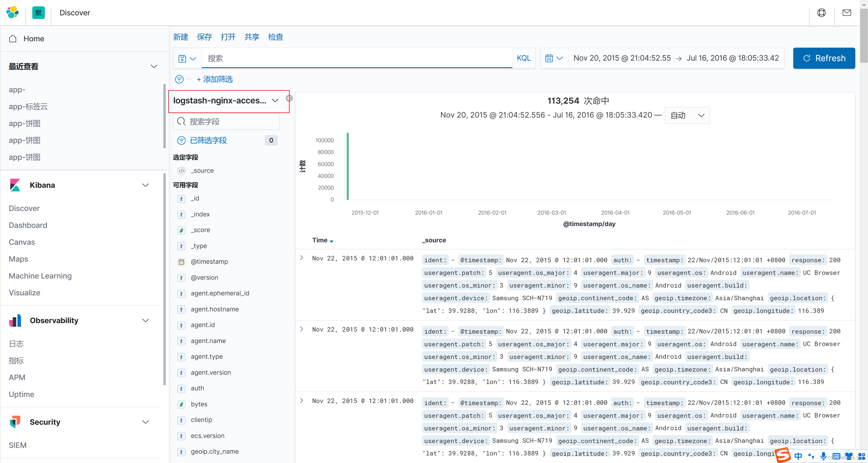
Task: Click the 打开 menu item in the toolbar
Action: tap(228, 37)
